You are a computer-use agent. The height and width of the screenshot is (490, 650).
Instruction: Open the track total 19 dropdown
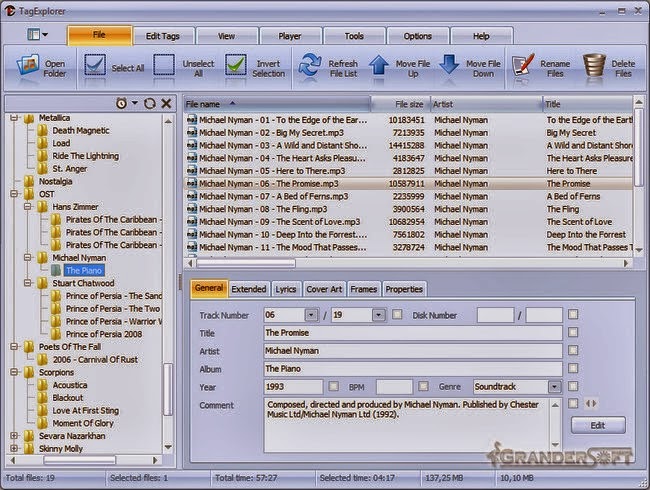click(x=378, y=315)
